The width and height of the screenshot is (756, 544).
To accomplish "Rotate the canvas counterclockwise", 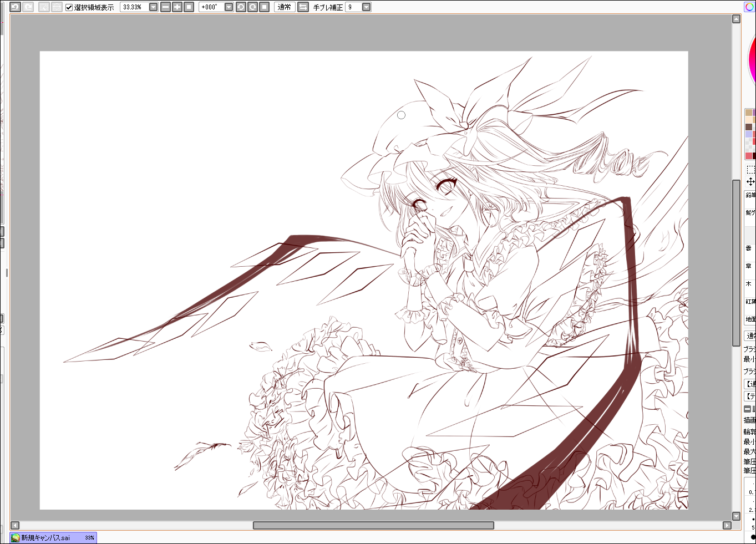I will pos(241,7).
